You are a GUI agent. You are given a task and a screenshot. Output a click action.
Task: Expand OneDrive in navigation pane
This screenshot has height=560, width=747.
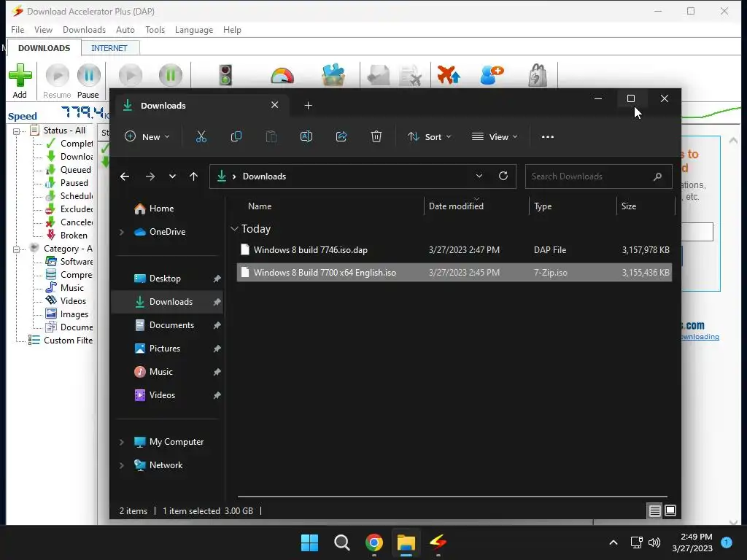click(x=122, y=232)
